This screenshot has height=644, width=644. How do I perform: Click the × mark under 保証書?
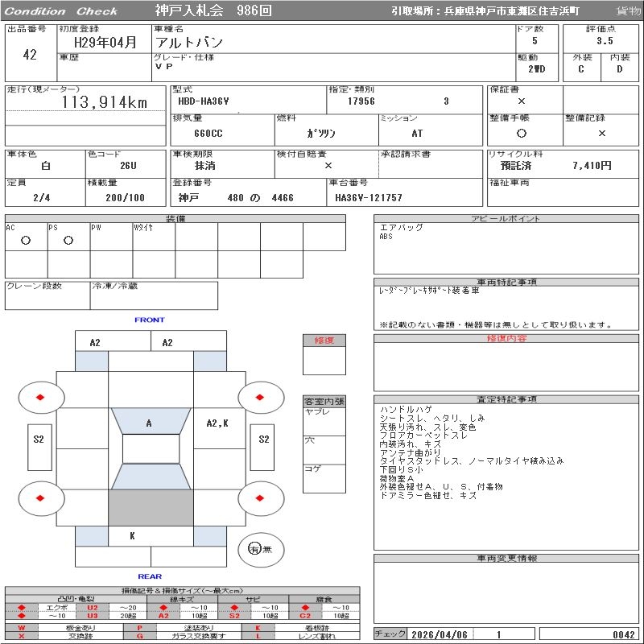point(521,101)
